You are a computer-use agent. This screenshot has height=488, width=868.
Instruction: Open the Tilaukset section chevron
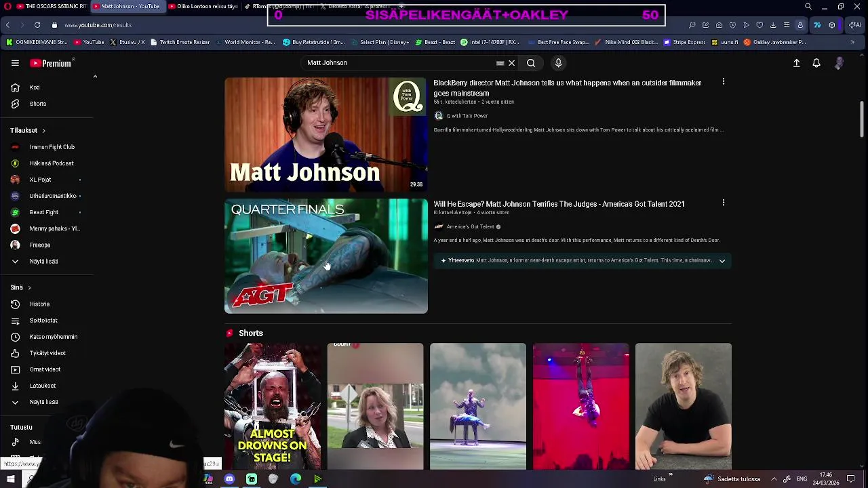pyautogui.click(x=43, y=131)
